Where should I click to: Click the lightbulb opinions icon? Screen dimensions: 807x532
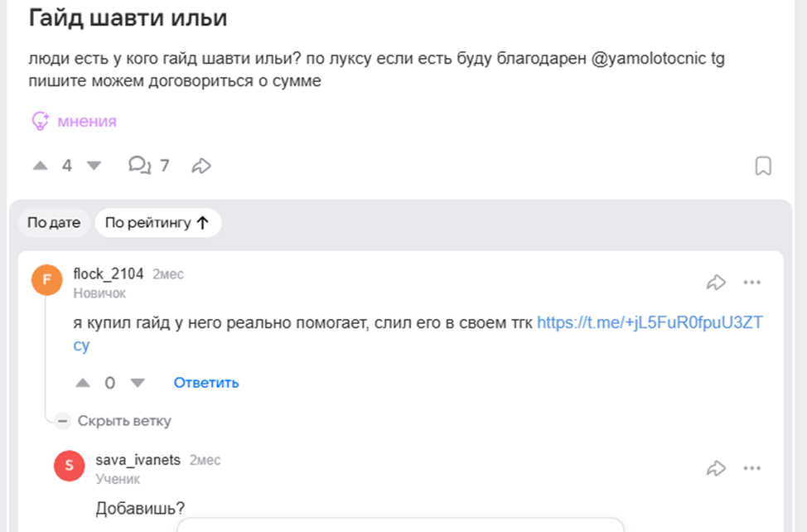pyautogui.click(x=41, y=121)
